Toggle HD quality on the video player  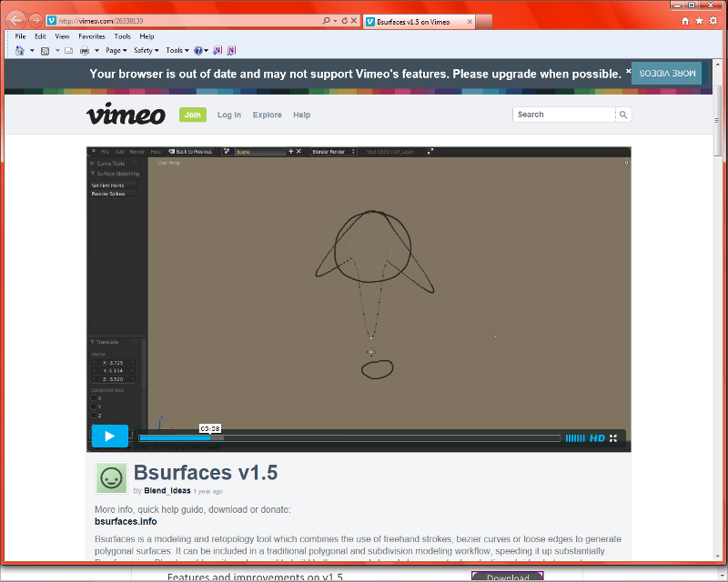pos(597,438)
